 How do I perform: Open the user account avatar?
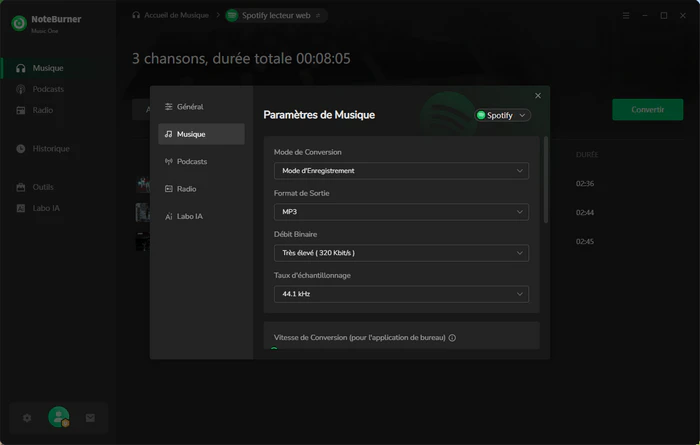tap(58, 417)
